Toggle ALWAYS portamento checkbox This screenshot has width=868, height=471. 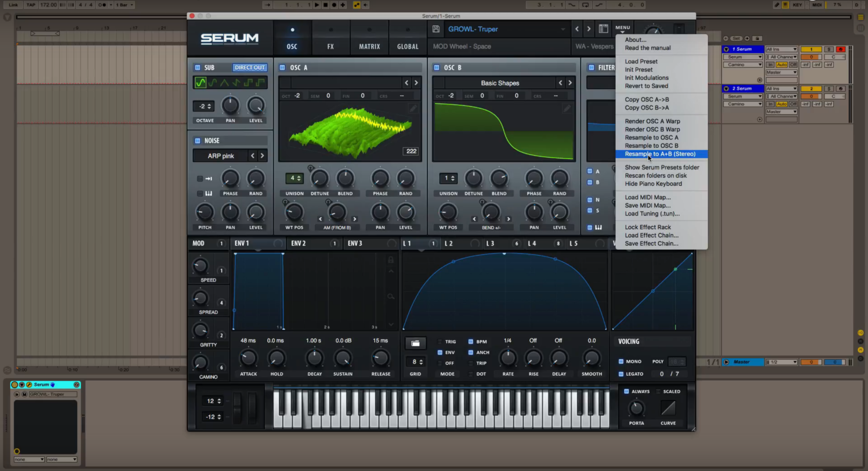pyautogui.click(x=626, y=391)
